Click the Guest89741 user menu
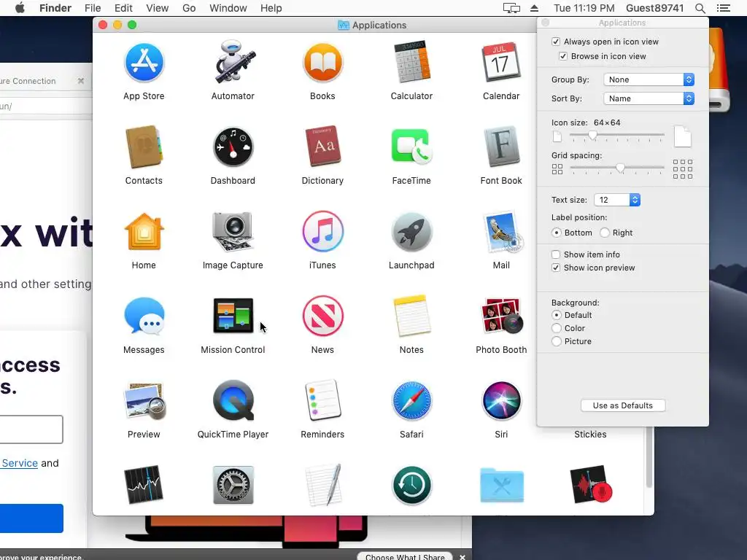 [654, 8]
